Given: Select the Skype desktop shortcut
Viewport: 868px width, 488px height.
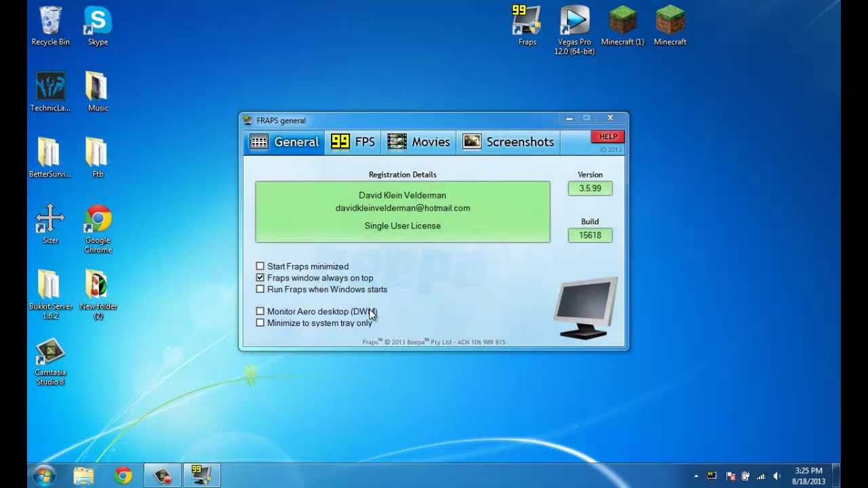Looking at the screenshot, I should [98, 26].
